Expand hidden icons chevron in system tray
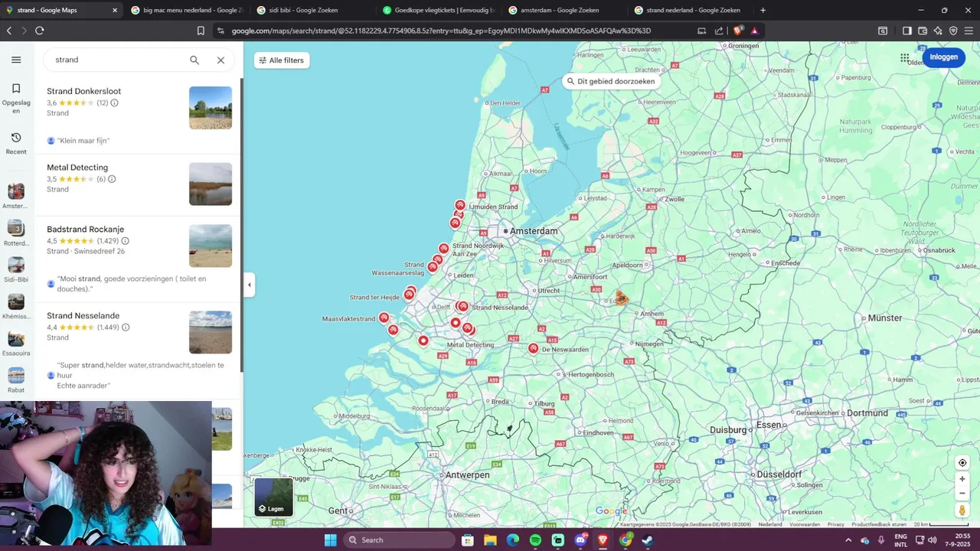Screen dimensions: 980x551 [x=848, y=540]
